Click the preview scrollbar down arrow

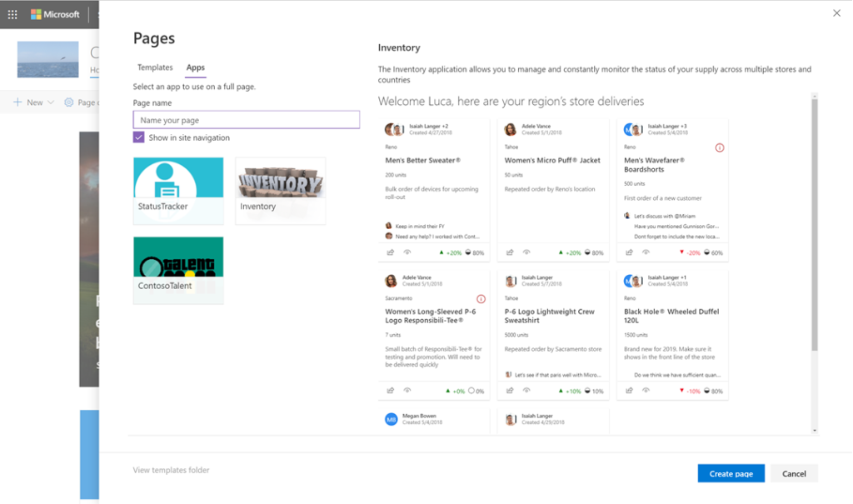click(814, 430)
